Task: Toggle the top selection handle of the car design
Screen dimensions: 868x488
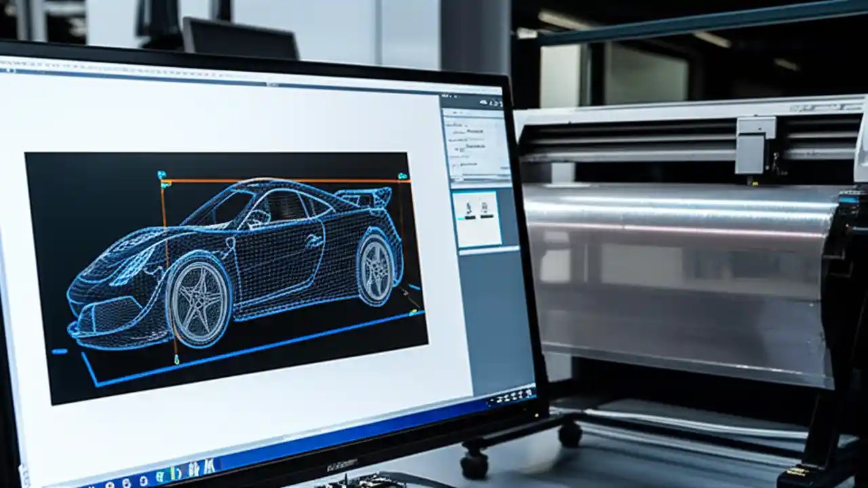Action: 161,174
